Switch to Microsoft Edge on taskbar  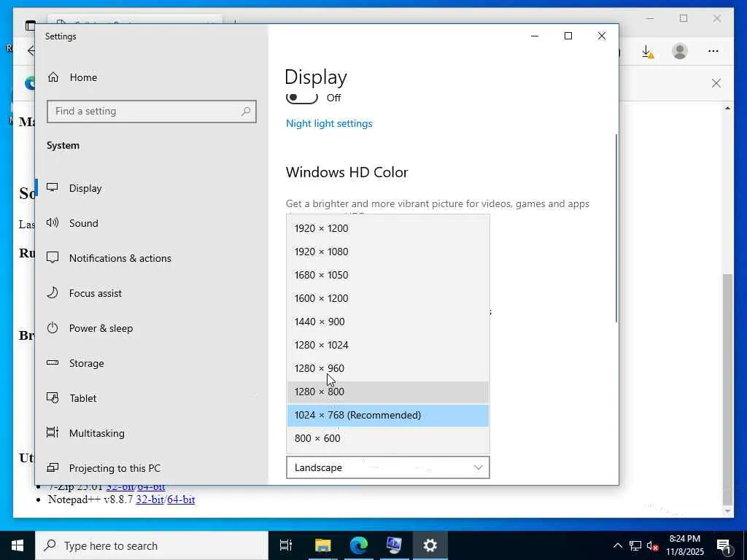pos(359,545)
